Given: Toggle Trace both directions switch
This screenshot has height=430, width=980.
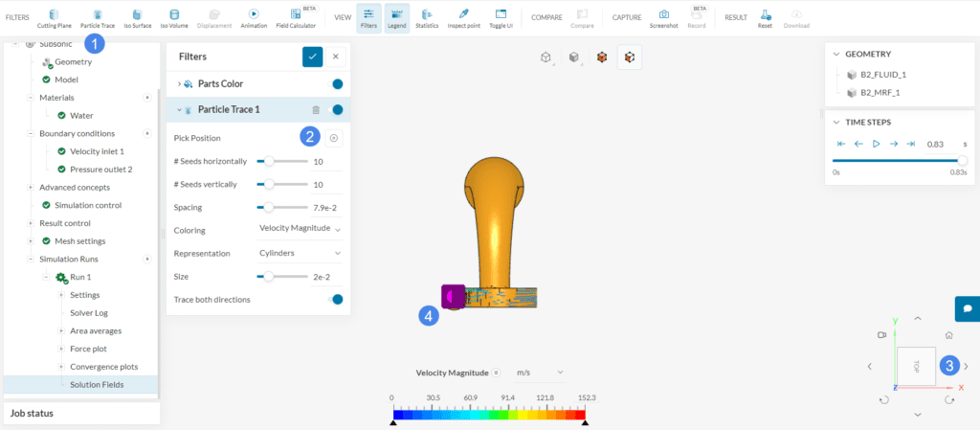Looking at the screenshot, I should click(x=335, y=300).
